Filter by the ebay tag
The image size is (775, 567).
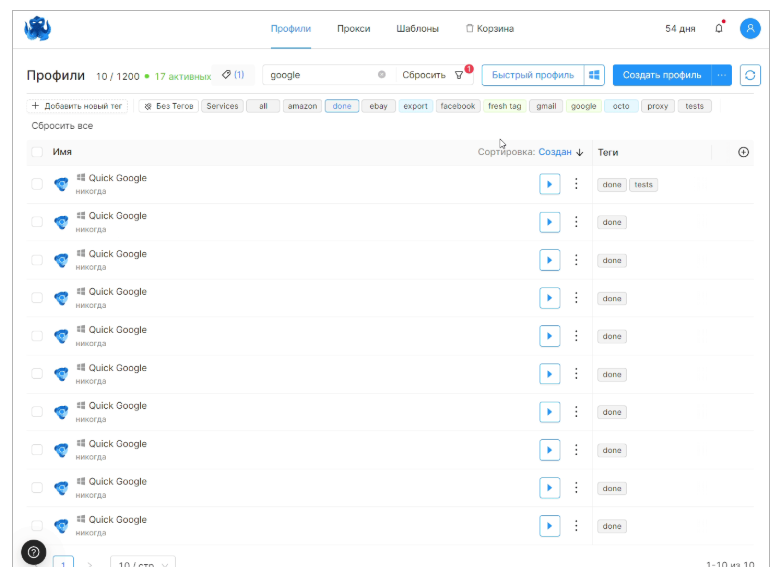point(379,106)
